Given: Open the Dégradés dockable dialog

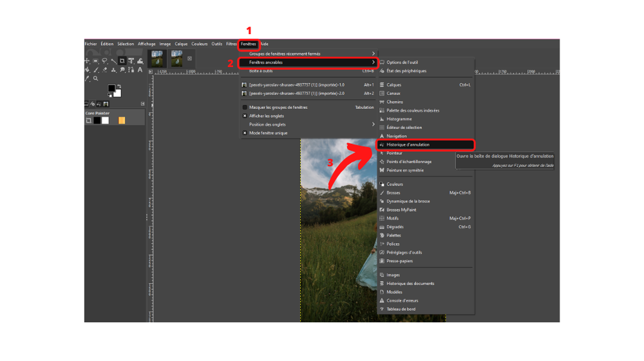Looking at the screenshot, I should 426,227.
